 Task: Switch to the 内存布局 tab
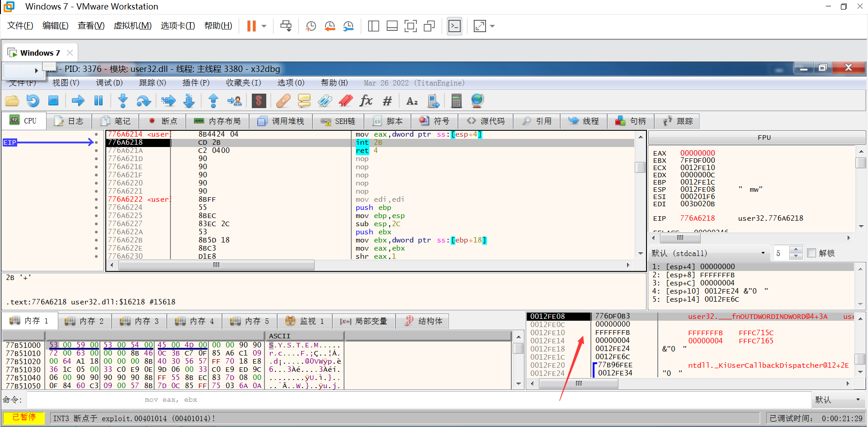218,121
